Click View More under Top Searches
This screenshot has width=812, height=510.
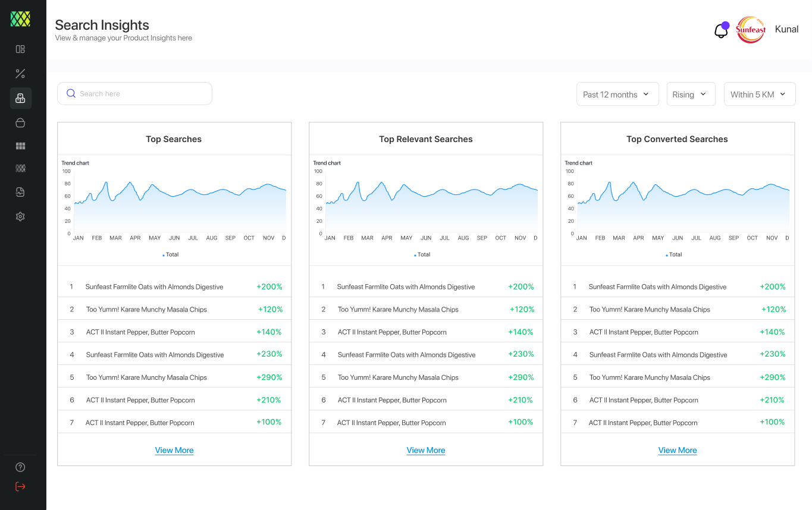(174, 450)
